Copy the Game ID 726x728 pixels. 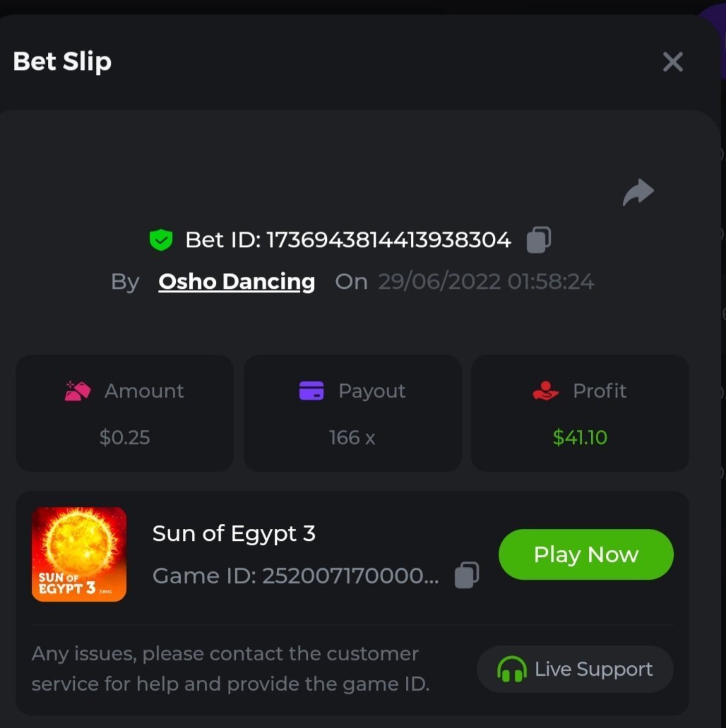click(x=467, y=575)
